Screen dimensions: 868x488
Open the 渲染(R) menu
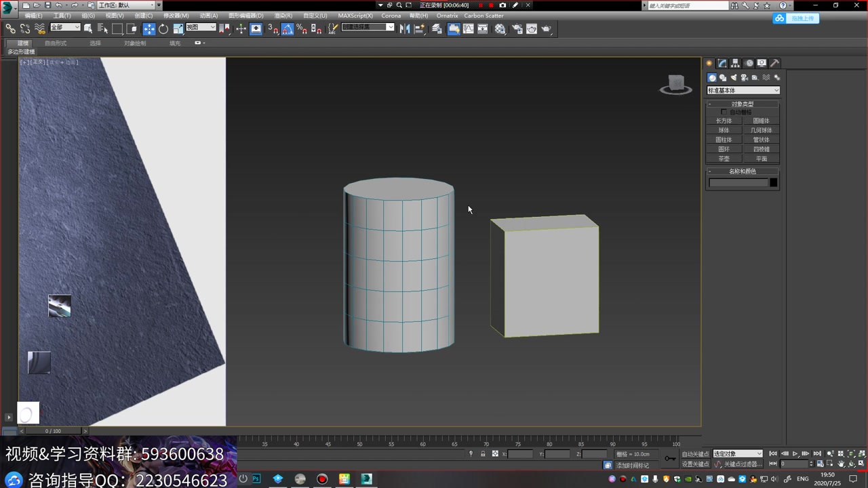coord(283,16)
